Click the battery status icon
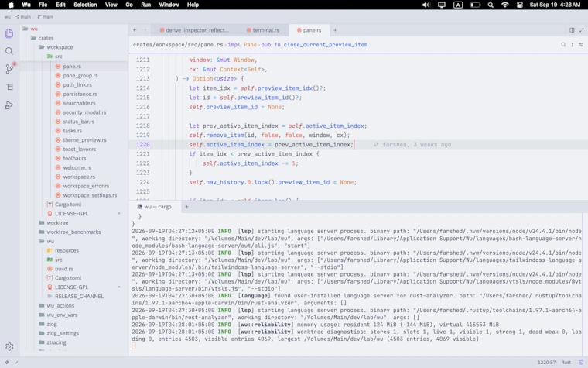588x368 pixels. coord(476,5)
